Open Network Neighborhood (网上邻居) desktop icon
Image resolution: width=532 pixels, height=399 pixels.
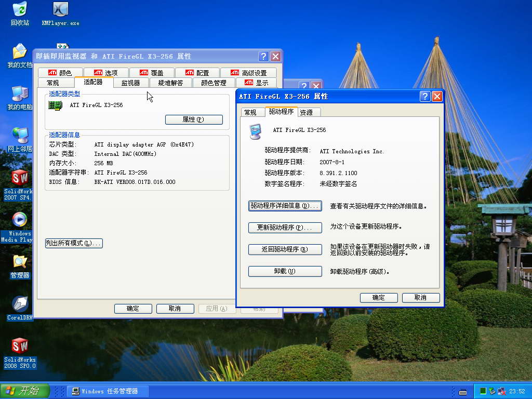click(20, 140)
